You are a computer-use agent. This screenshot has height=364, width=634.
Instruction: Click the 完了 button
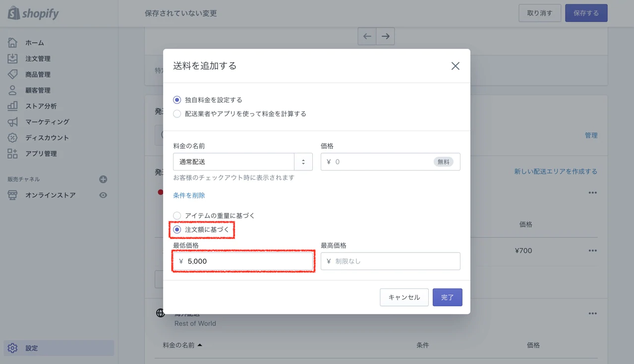447,297
